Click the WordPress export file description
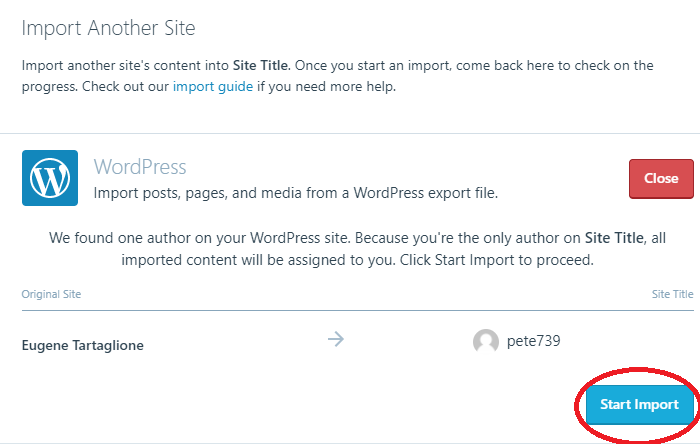 click(x=296, y=193)
